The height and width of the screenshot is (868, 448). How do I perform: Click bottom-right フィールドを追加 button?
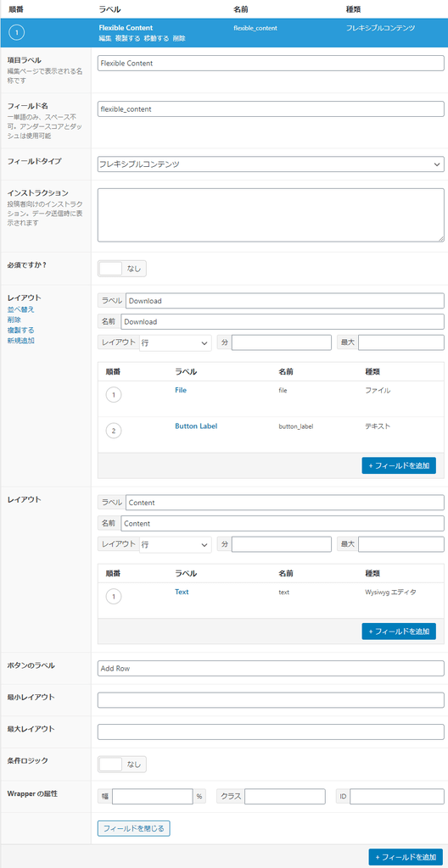pyautogui.click(x=406, y=857)
